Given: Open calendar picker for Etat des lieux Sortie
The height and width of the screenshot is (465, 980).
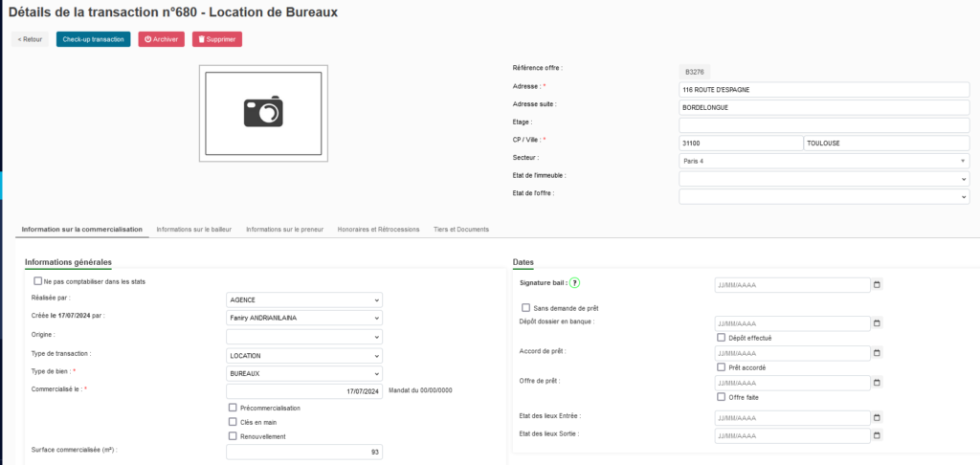Looking at the screenshot, I should [877, 435].
